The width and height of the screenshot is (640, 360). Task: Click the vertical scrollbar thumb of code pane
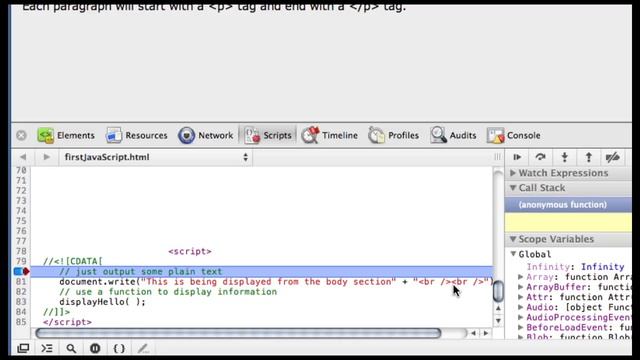[498, 291]
